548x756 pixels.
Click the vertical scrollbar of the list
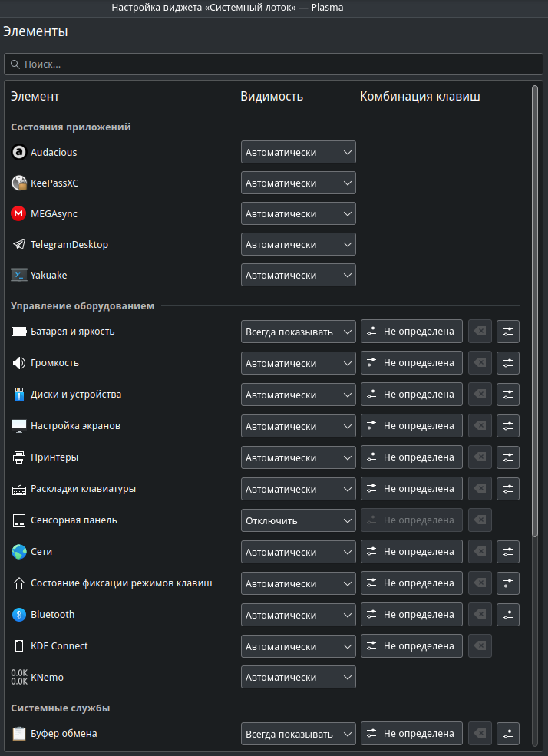[x=535, y=307]
